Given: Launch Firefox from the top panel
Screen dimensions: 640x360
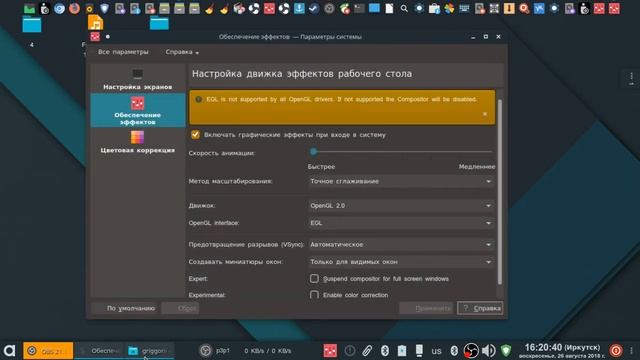Looking at the screenshot, I should [x=74, y=8].
